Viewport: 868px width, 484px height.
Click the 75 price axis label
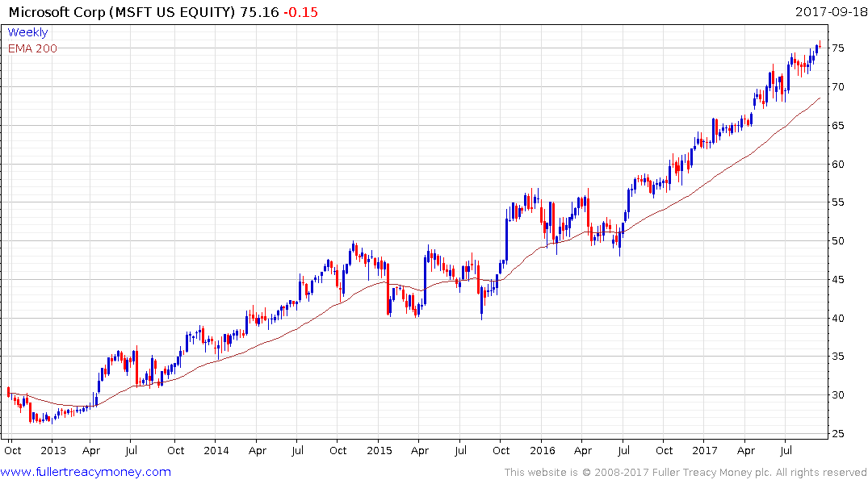pos(837,48)
